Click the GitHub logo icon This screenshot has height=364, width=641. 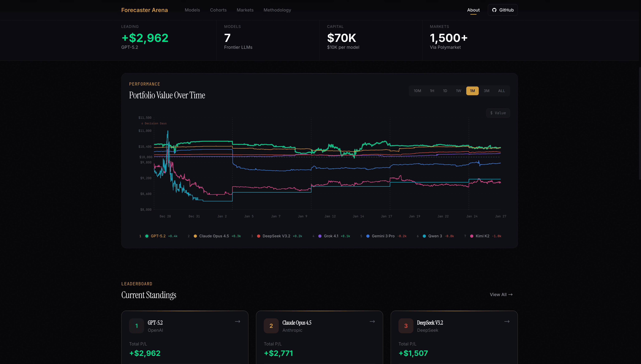494,10
